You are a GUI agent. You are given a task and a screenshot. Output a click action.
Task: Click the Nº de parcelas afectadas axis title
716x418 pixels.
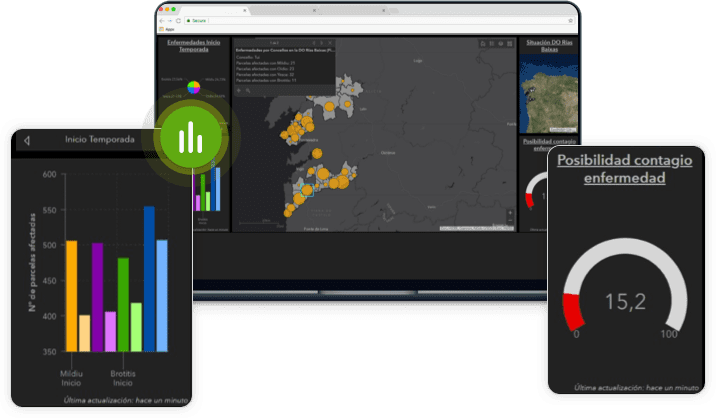32,263
